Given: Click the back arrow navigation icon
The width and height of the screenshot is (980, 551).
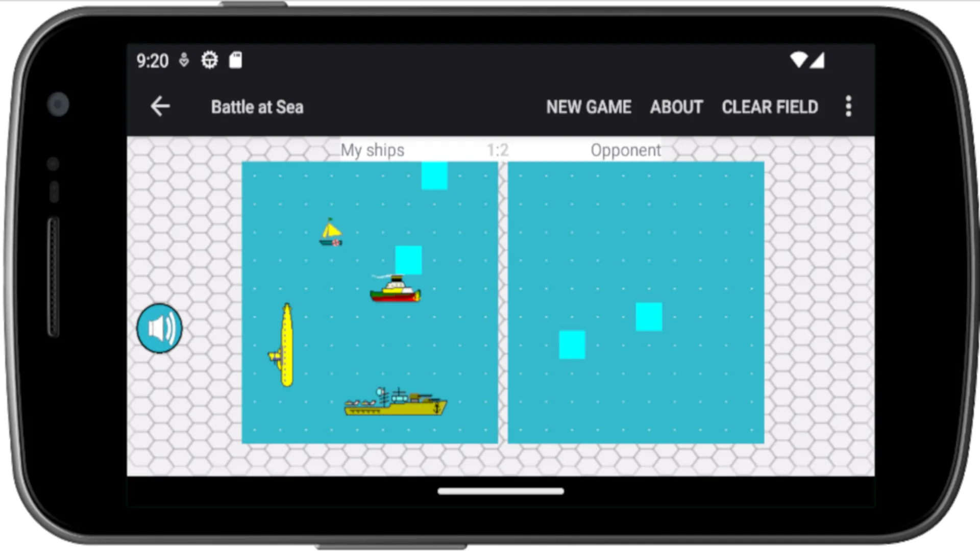Looking at the screenshot, I should click(160, 106).
